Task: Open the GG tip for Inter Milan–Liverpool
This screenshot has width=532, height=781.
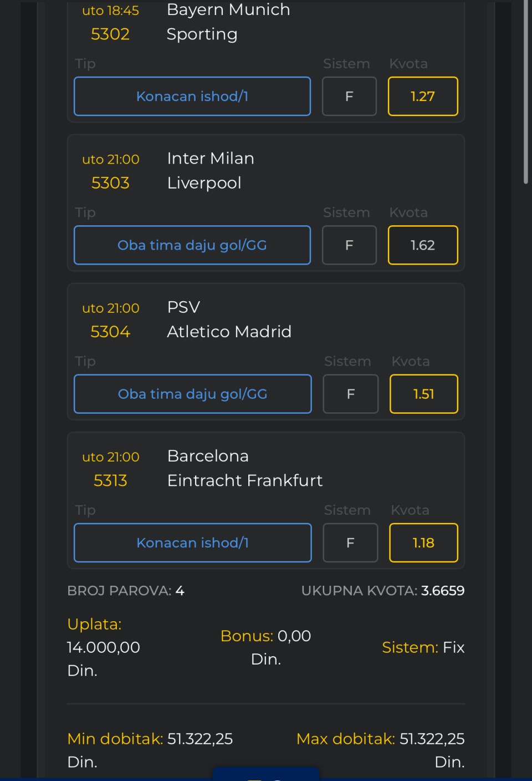Action: [192, 245]
